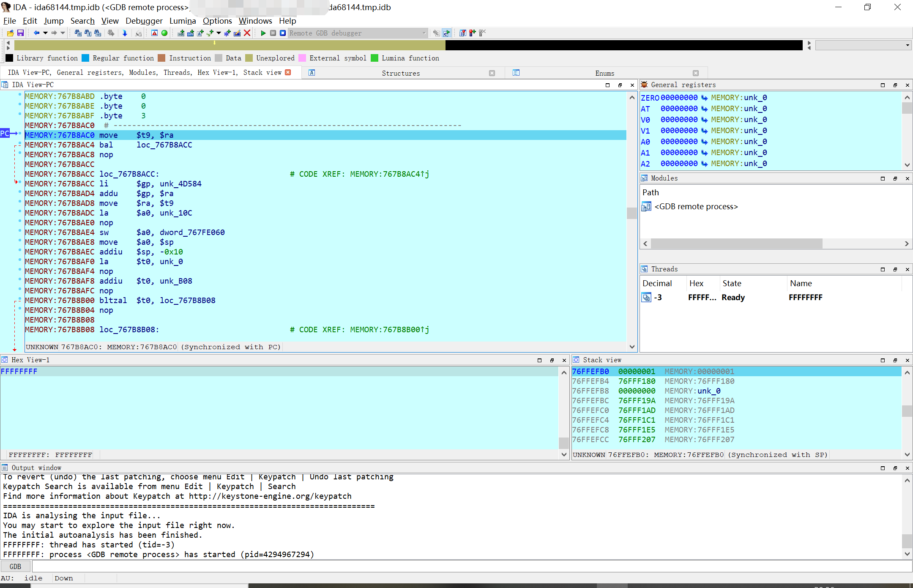Stop the debugged process

click(282, 33)
